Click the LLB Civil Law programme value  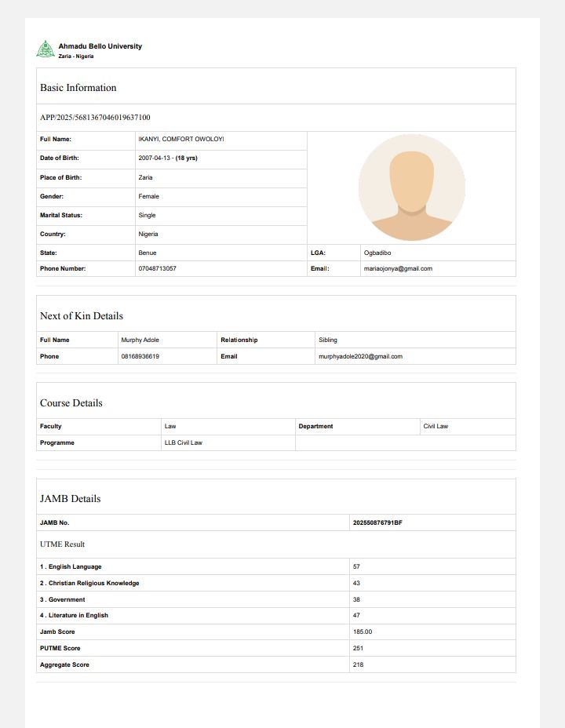coord(183,442)
